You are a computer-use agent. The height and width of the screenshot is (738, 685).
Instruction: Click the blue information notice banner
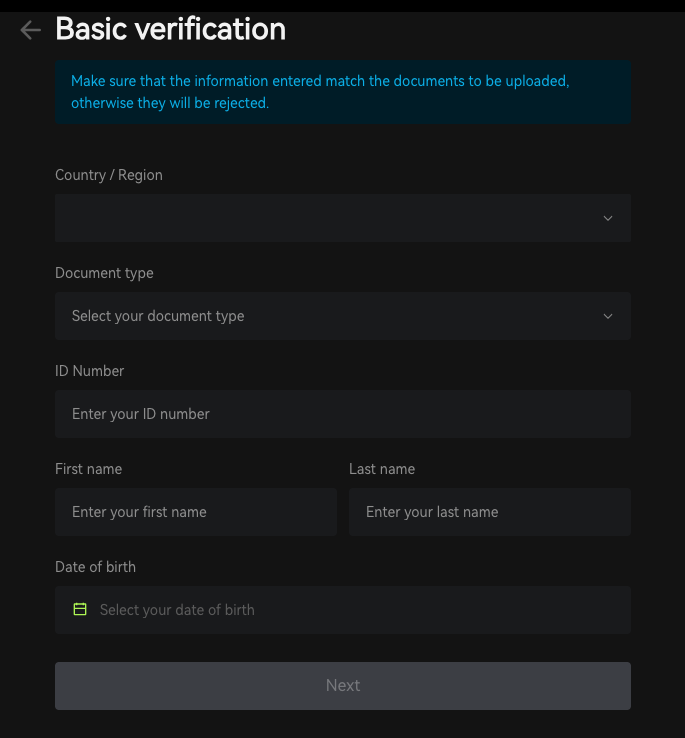(x=343, y=92)
